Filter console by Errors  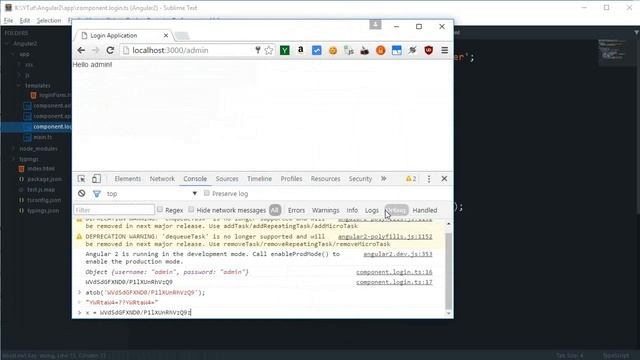pyautogui.click(x=296, y=210)
